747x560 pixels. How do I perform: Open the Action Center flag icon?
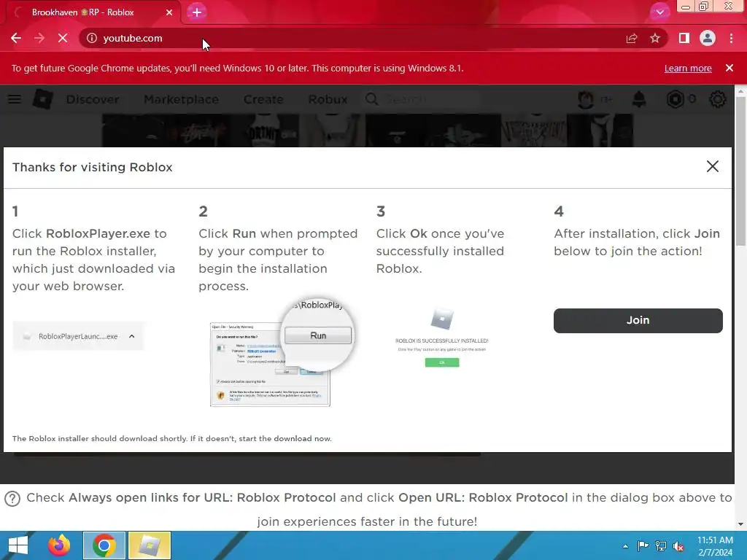coord(643,546)
